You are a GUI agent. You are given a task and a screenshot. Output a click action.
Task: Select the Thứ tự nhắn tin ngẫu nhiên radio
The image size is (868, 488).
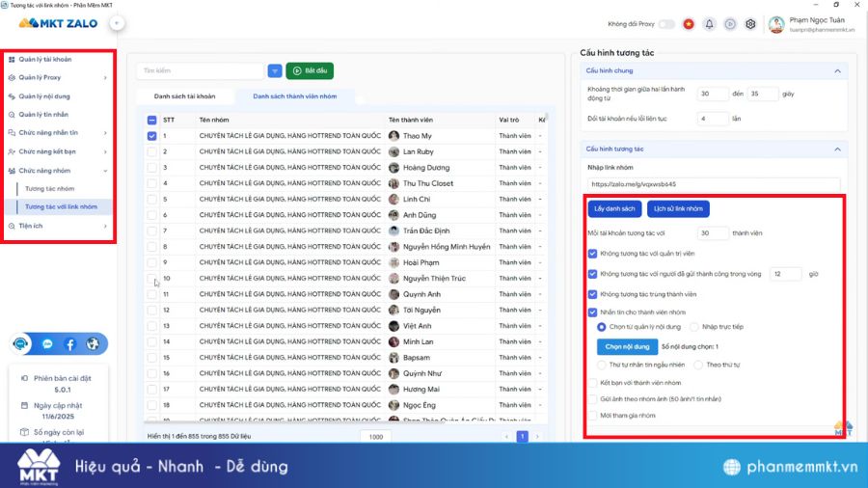[x=601, y=365]
